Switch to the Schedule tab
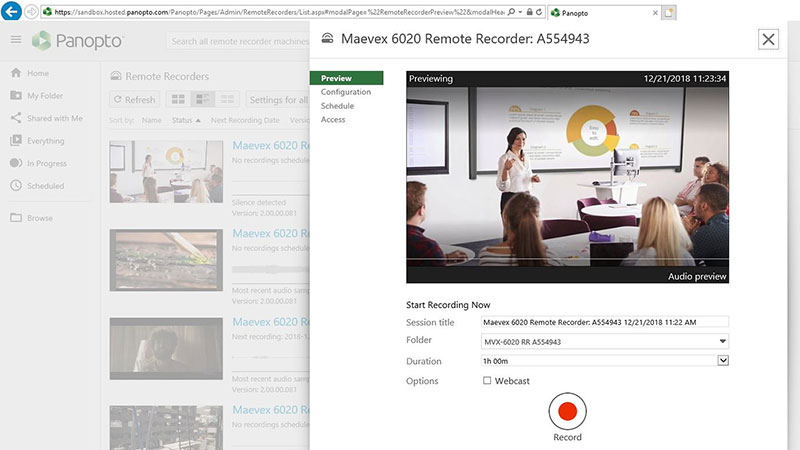The height and width of the screenshot is (450, 800). [338, 106]
